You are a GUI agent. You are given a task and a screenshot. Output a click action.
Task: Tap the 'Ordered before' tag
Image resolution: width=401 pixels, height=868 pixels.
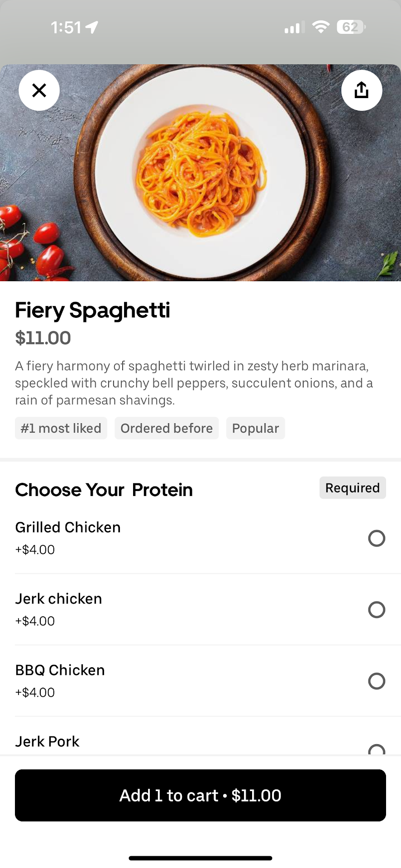point(167,428)
